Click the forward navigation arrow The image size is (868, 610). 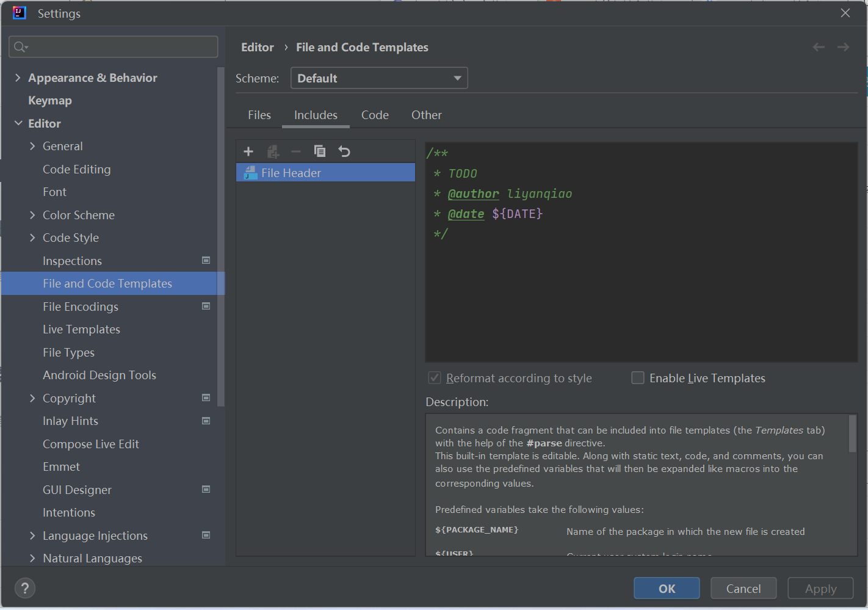[843, 47]
